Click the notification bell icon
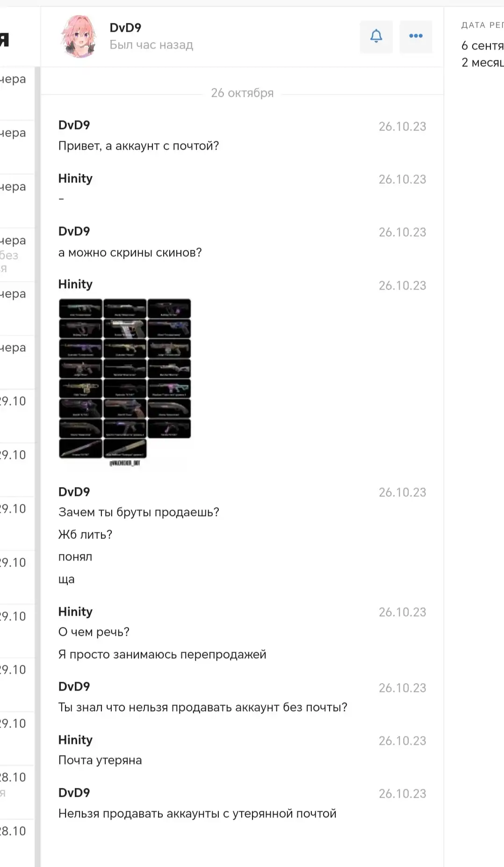The width and height of the screenshot is (504, 867). [376, 36]
